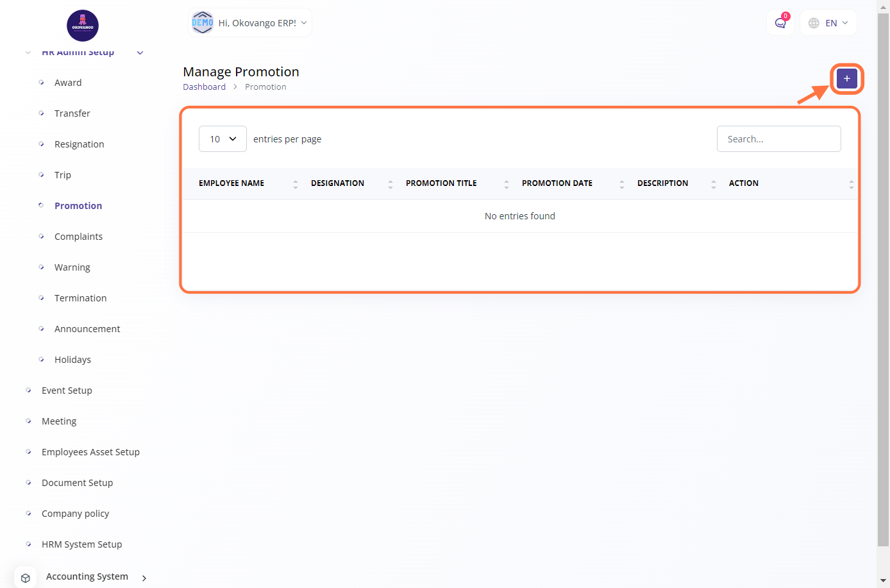Click the DEMO profile avatar

point(203,23)
